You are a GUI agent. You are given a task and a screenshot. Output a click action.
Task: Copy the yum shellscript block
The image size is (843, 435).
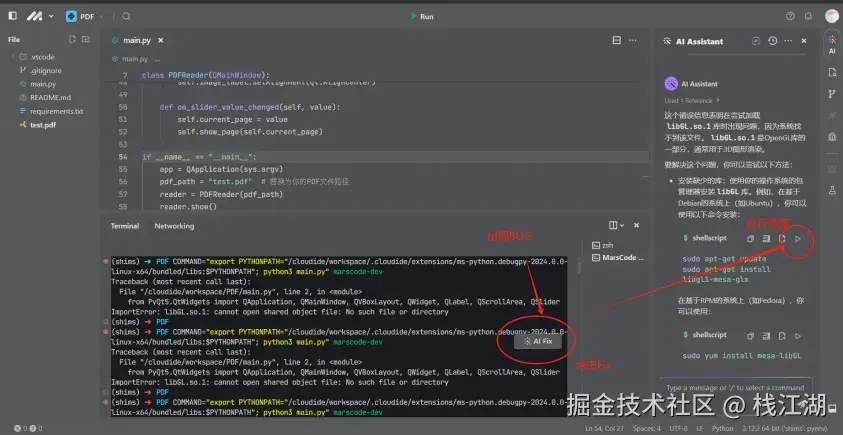coord(751,336)
